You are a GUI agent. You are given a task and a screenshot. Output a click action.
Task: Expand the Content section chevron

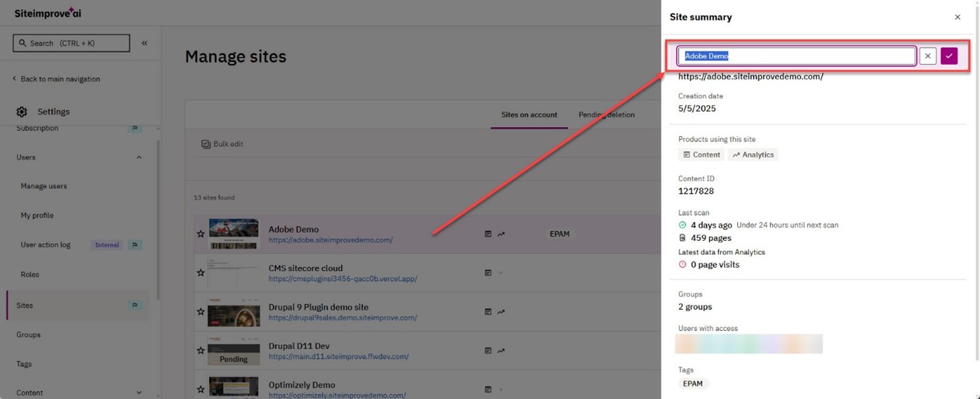[x=139, y=393]
